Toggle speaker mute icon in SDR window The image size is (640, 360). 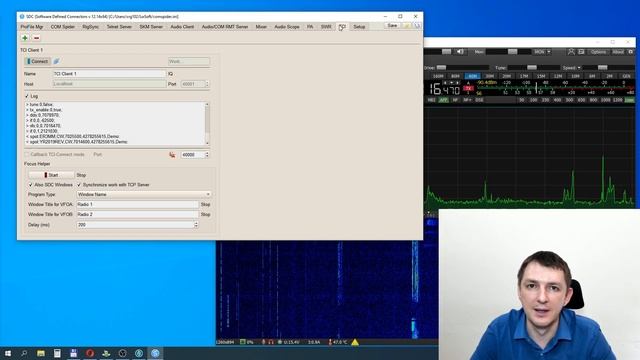(x=460, y=52)
